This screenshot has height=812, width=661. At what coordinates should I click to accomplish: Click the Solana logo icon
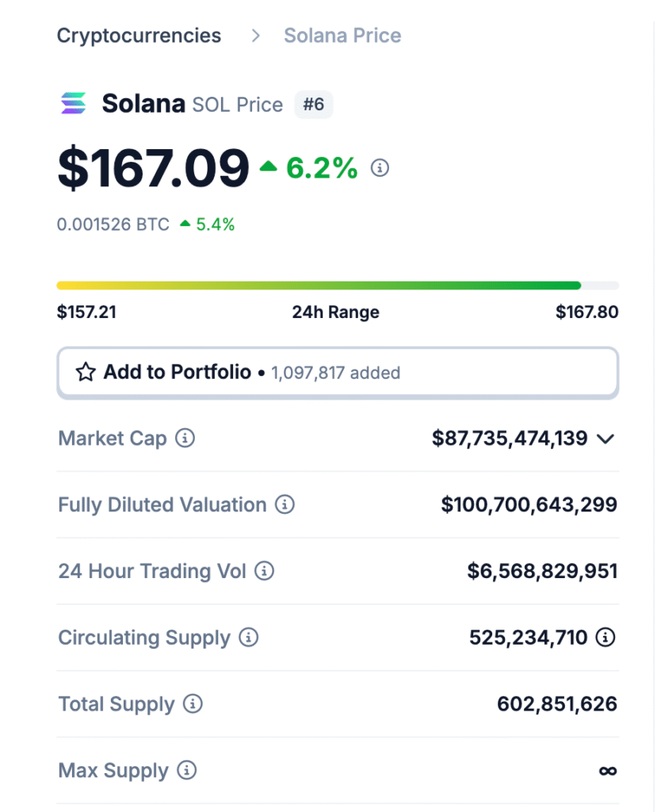coord(74,104)
